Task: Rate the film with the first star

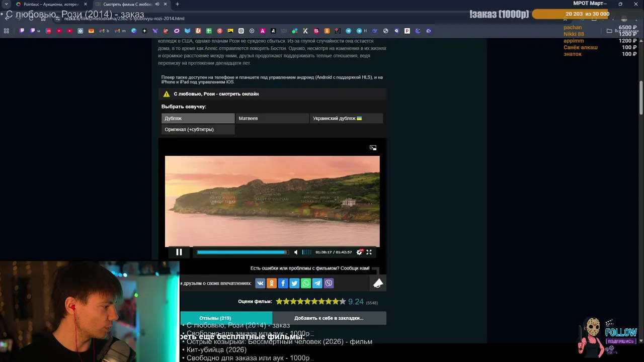Action: [x=279, y=302]
